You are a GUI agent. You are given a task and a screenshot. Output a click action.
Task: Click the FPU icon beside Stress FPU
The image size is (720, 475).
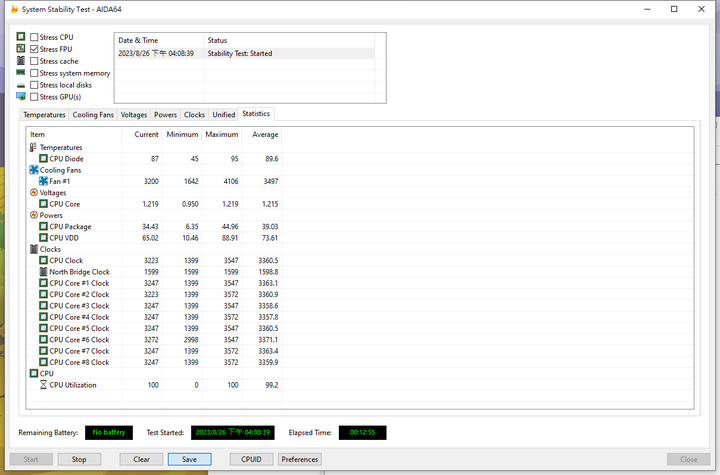[21, 48]
